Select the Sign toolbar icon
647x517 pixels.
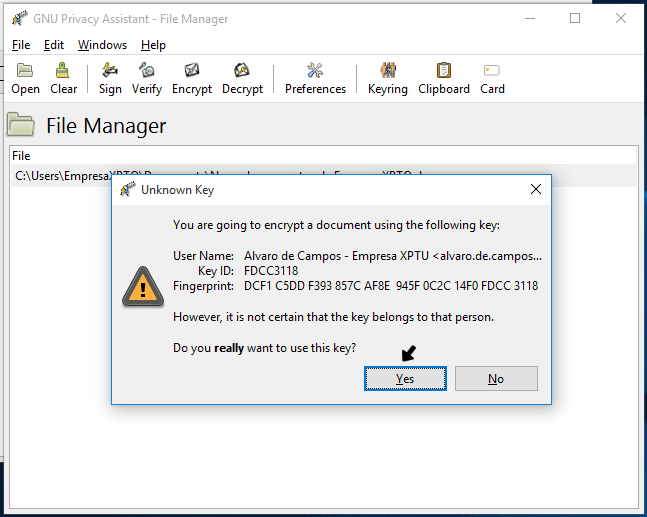(x=110, y=78)
